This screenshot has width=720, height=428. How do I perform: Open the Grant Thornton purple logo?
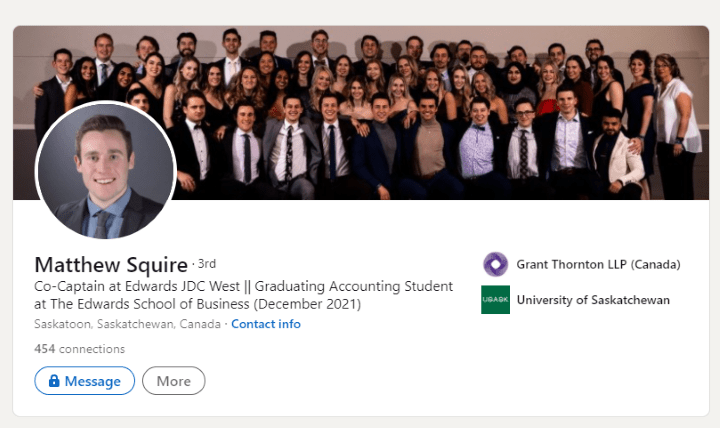[x=495, y=265]
